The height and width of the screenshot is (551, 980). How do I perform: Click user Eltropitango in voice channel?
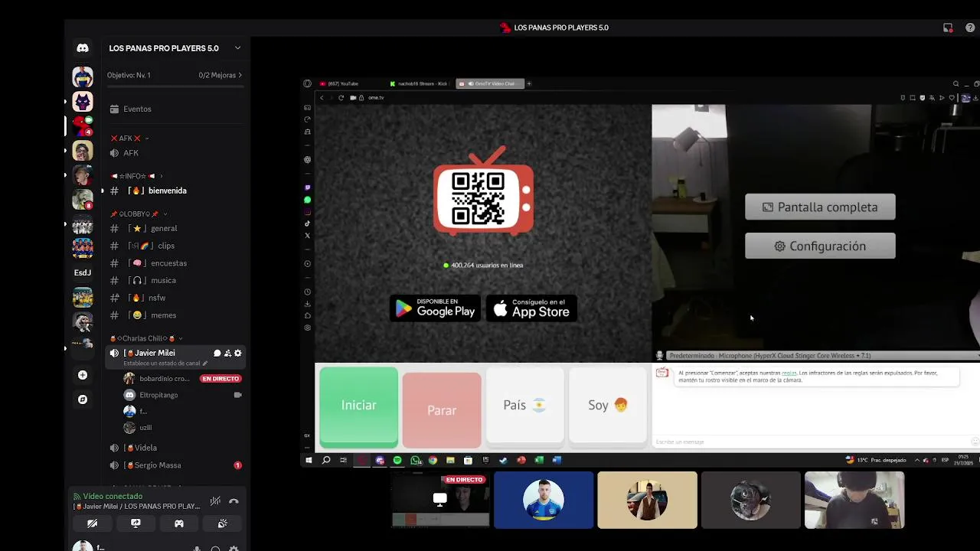[x=182, y=395]
